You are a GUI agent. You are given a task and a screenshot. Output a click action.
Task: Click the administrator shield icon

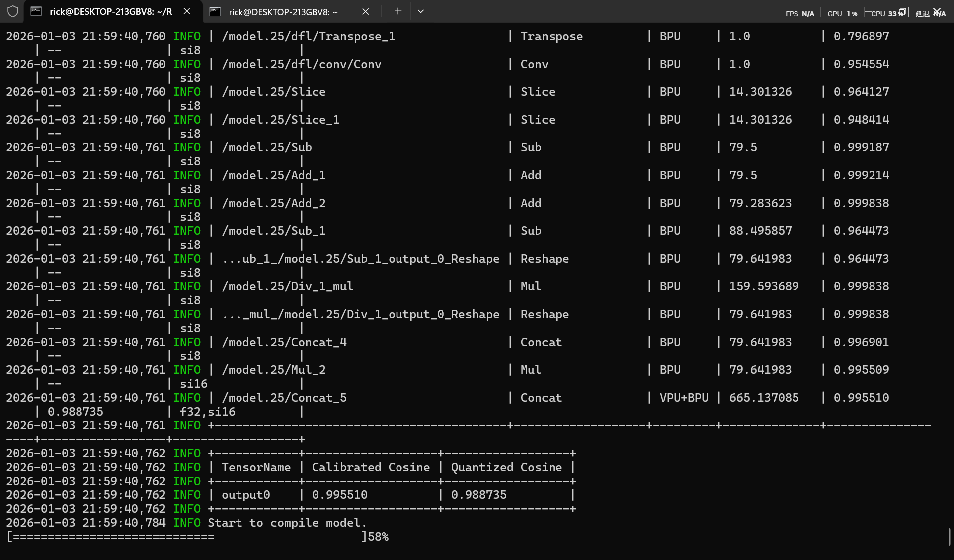(x=13, y=11)
